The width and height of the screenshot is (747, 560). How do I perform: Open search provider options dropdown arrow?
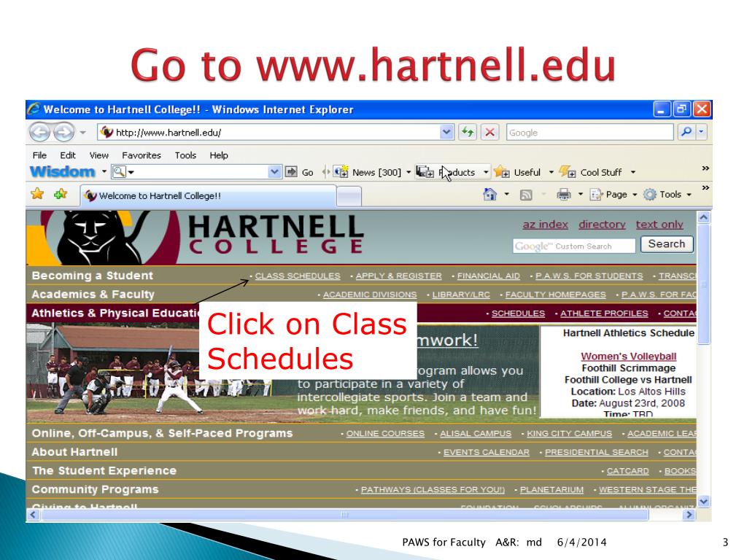pyautogui.click(x=701, y=132)
